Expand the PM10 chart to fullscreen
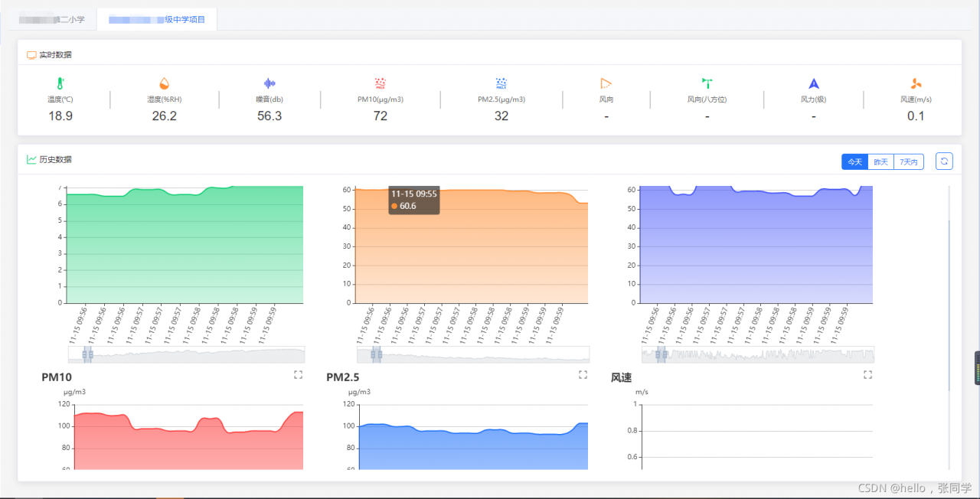Viewport: 980px width, 499px height. coord(299,375)
